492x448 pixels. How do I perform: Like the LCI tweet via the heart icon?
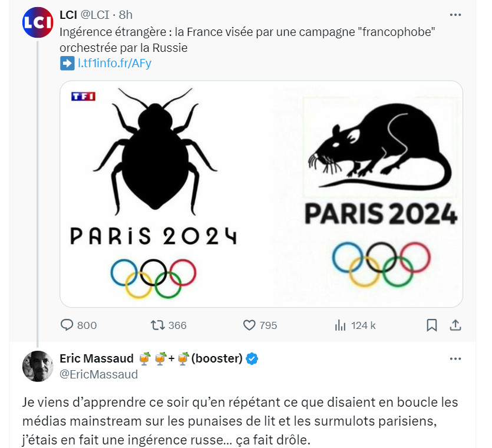pos(249,325)
